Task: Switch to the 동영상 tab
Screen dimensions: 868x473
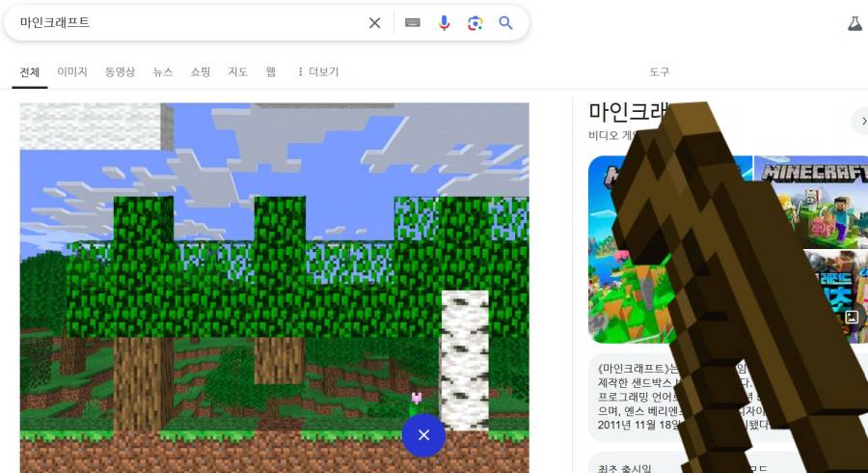Action: point(121,72)
